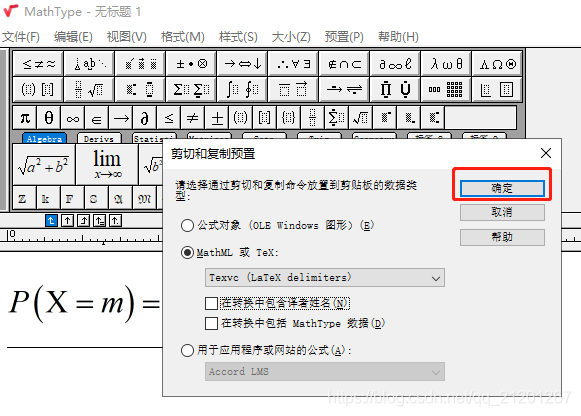This screenshot has width=581, height=416.
Task: Open the set theory symbols palette
Action: [x=344, y=64]
